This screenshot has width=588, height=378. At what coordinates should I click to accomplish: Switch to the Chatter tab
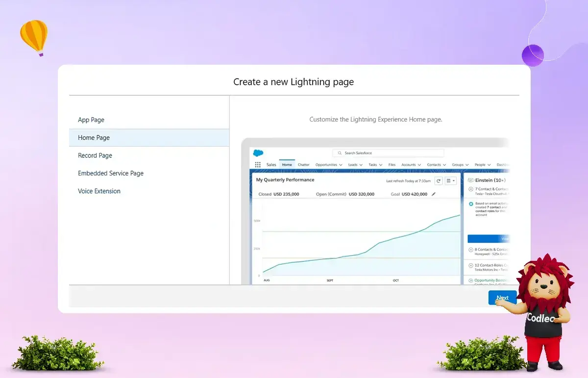[x=303, y=165]
